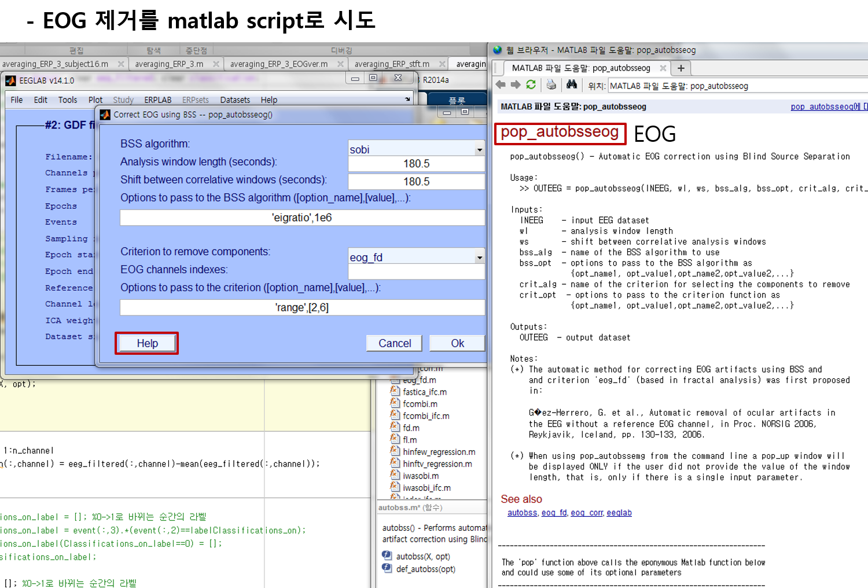This screenshot has height=588, width=868.
Task: Open Edit menu in EEGLAB
Action: tap(41, 100)
